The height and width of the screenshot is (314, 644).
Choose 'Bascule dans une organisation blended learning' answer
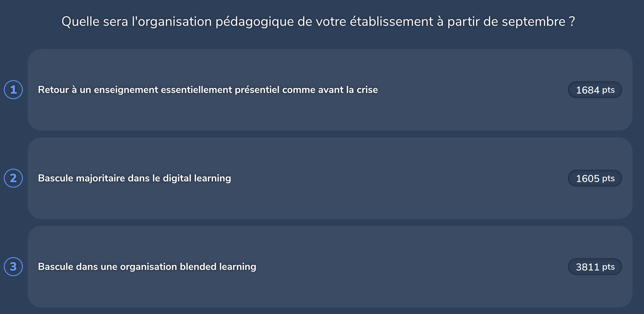(x=147, y=267)
